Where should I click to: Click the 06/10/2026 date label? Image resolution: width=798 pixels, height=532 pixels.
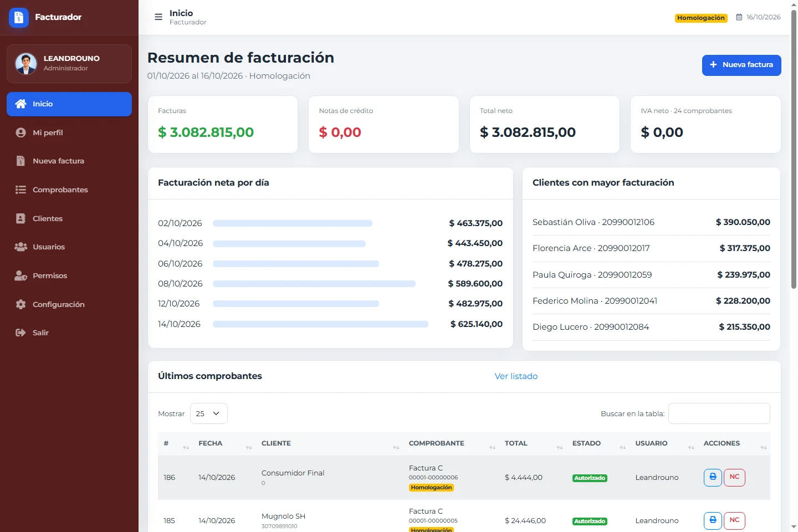[180, 264]
